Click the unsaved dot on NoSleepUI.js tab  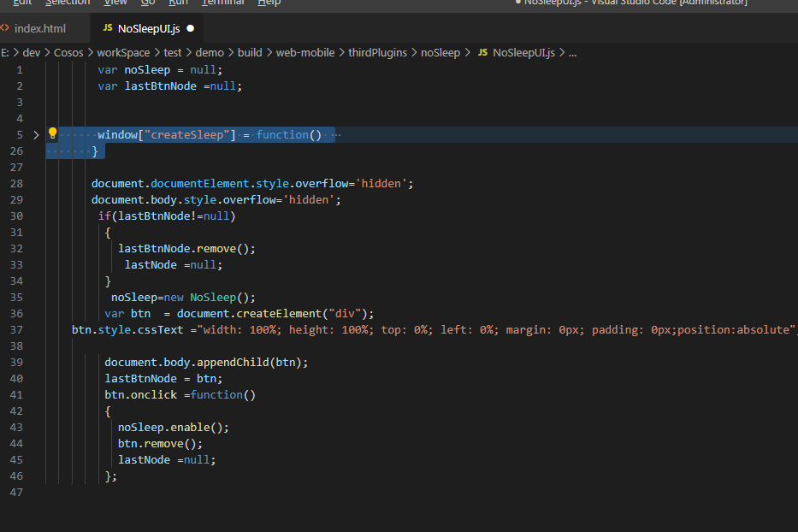[x=190, y=28]
